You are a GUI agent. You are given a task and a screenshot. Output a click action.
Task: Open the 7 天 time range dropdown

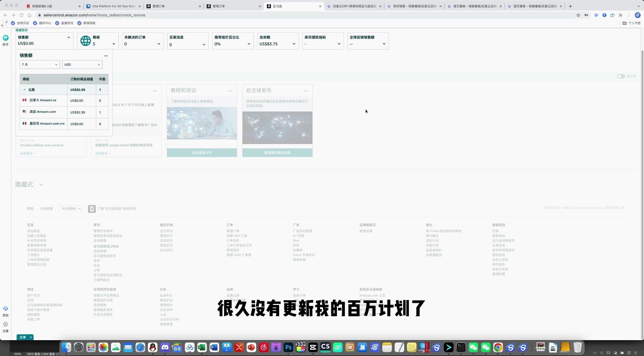(40, 65)
